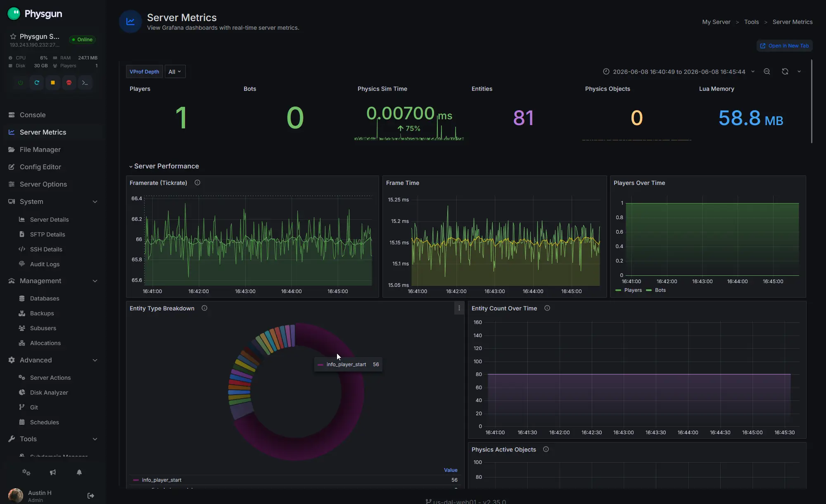Viewport: 826px width, 504px height.
Task: Go to Databases under Management
Action: point(45,298)
